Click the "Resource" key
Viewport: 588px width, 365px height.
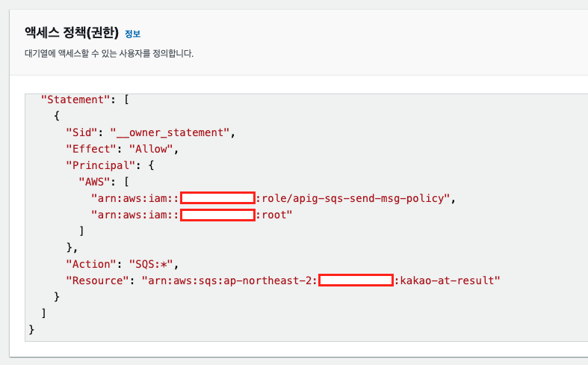[x=96, y=280]
